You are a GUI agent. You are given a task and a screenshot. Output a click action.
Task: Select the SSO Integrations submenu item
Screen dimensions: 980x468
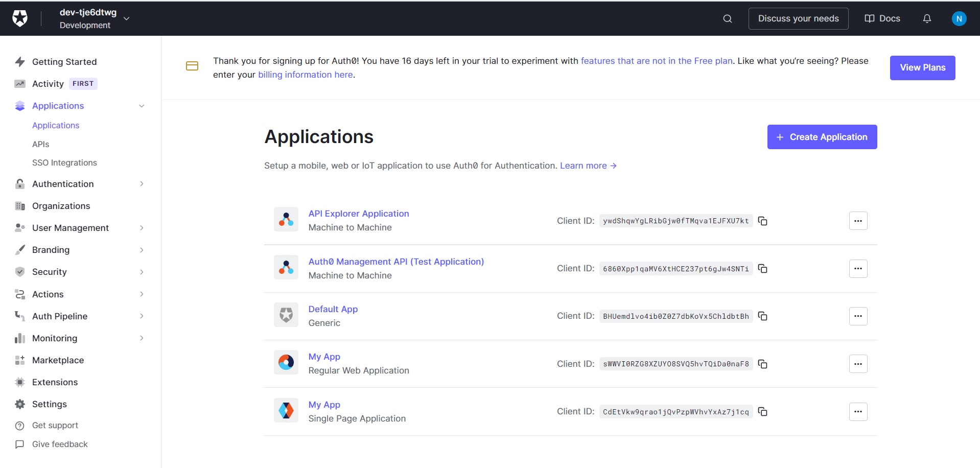[64, 163]
